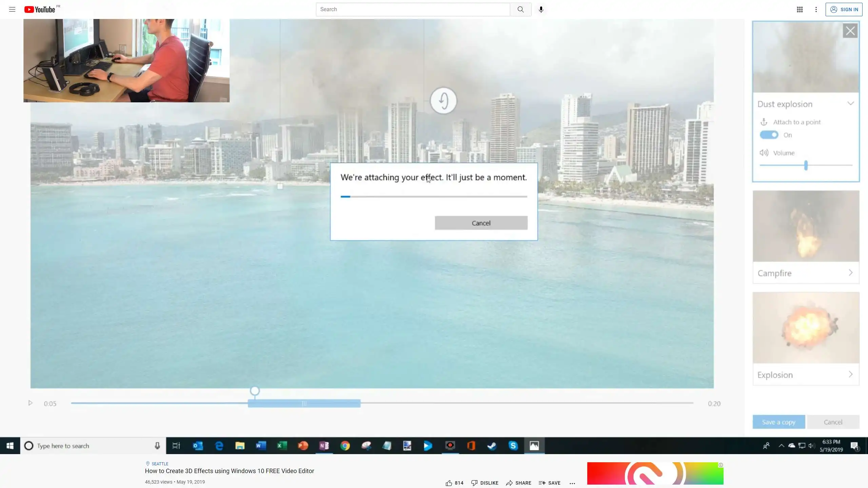The height and width of the screenshot is (488, 868).
Task: Click the Save to playlist option
Action: tap(550, 483)
